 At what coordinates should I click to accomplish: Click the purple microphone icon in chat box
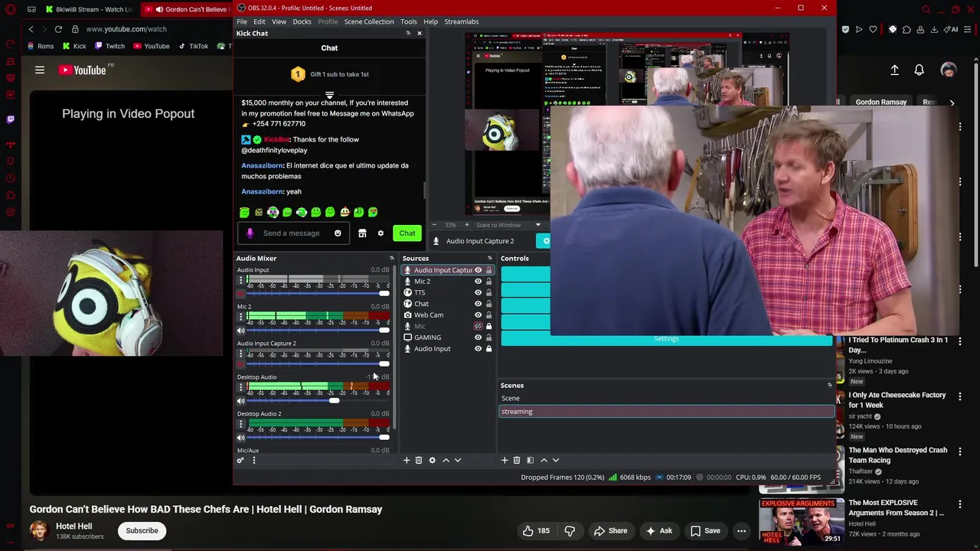[x=250, y=233]
